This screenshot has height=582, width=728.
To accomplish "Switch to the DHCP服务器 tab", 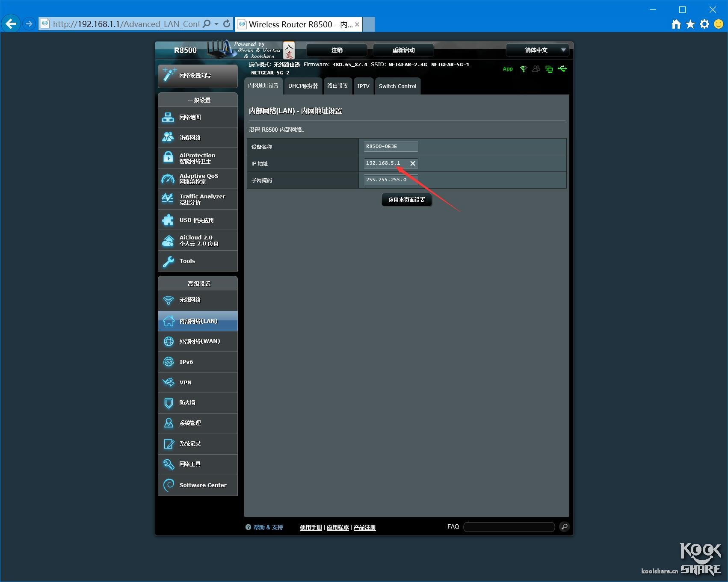I will (x=303, y=86).
